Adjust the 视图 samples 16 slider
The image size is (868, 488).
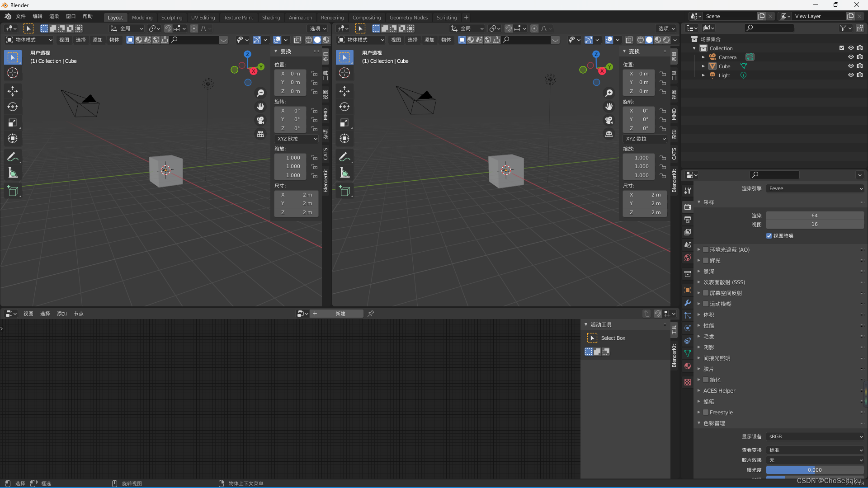tap(815, 224)
